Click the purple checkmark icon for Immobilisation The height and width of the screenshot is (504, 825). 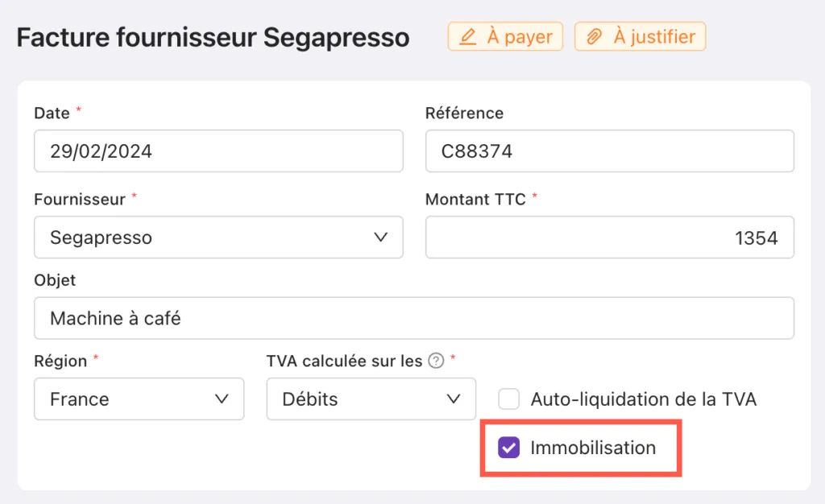[x=509, y=448]
